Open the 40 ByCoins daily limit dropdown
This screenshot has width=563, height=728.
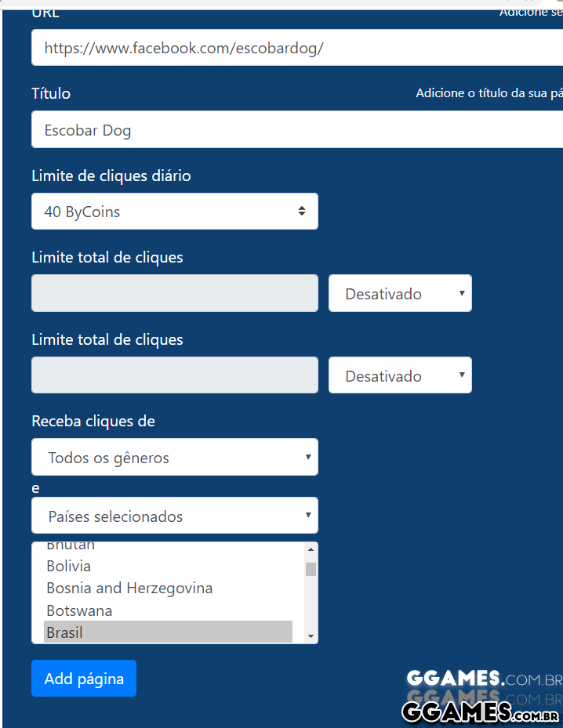[x=174, y=212]
